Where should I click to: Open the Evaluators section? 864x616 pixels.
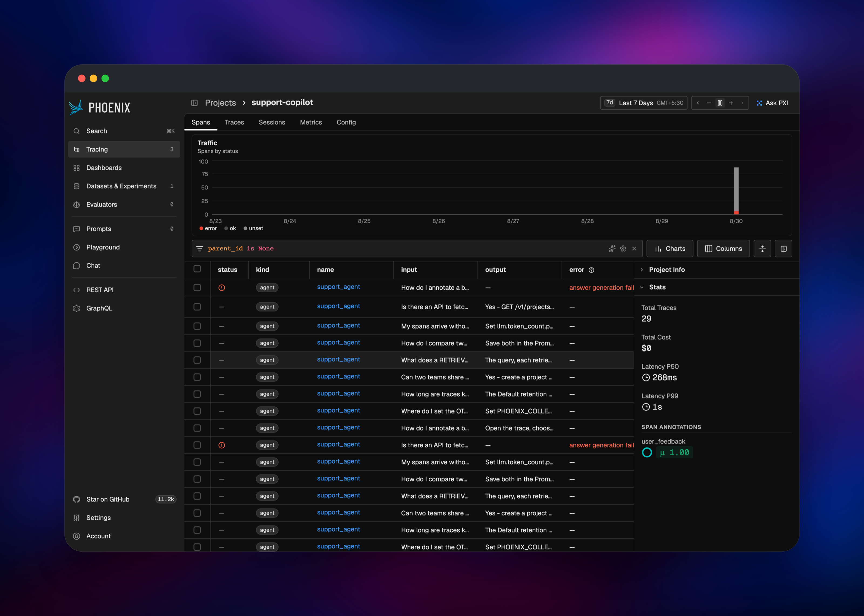(124, 204)
